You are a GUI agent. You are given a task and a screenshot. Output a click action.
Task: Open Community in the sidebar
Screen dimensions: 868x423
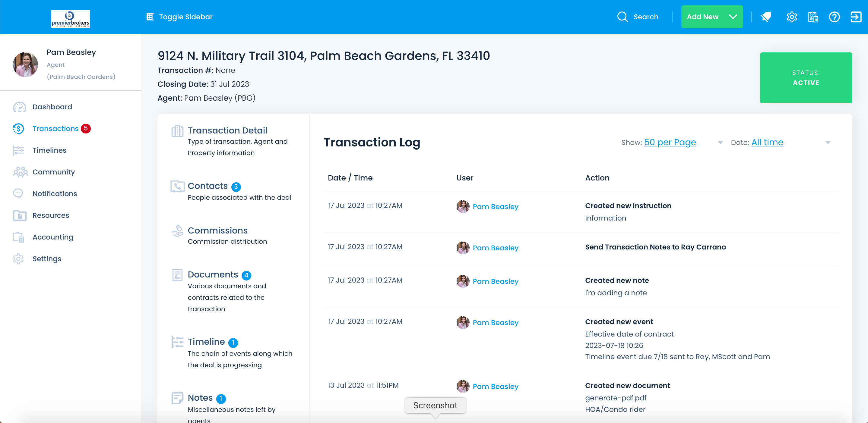pos(54,172)
